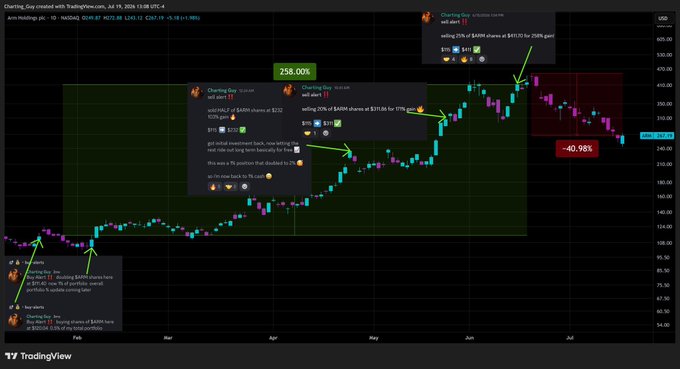Click handshake reaction with count 4

449,59
